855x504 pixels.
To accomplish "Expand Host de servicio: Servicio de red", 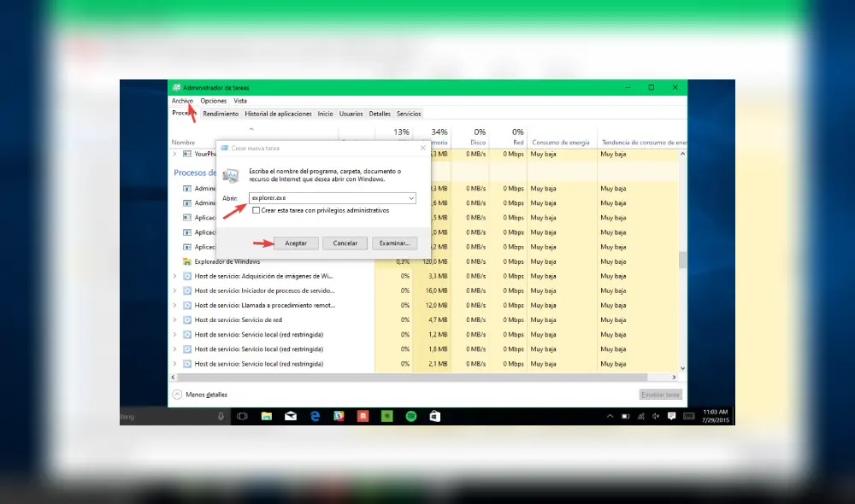I will pos(175,319).
